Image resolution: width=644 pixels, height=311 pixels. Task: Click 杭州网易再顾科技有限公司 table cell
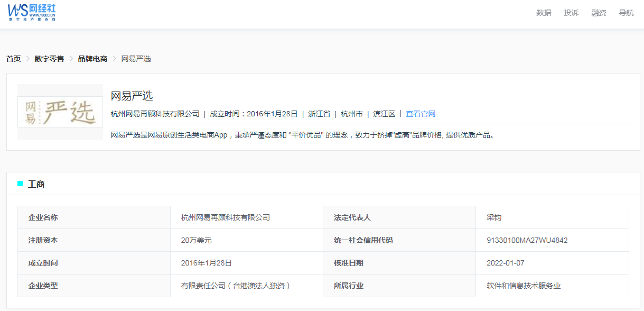[x=247, y=217]
